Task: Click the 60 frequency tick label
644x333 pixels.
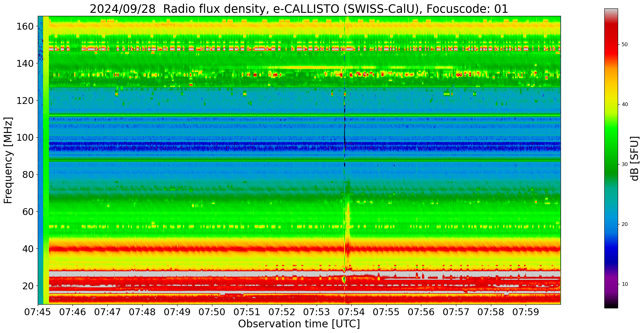Action: 28,212
